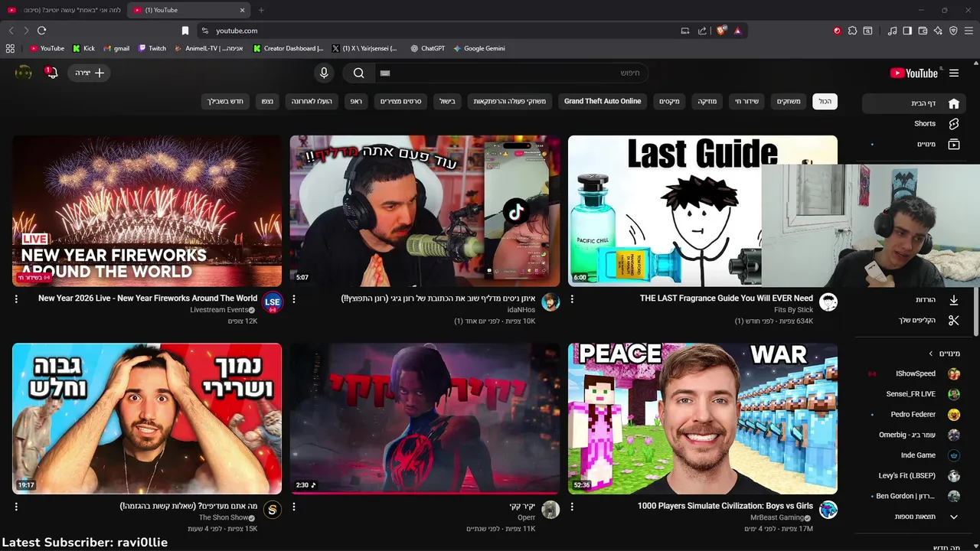Open the ChatGPT bookmark
Screen dimensions: 980x551
click(427, 48)
